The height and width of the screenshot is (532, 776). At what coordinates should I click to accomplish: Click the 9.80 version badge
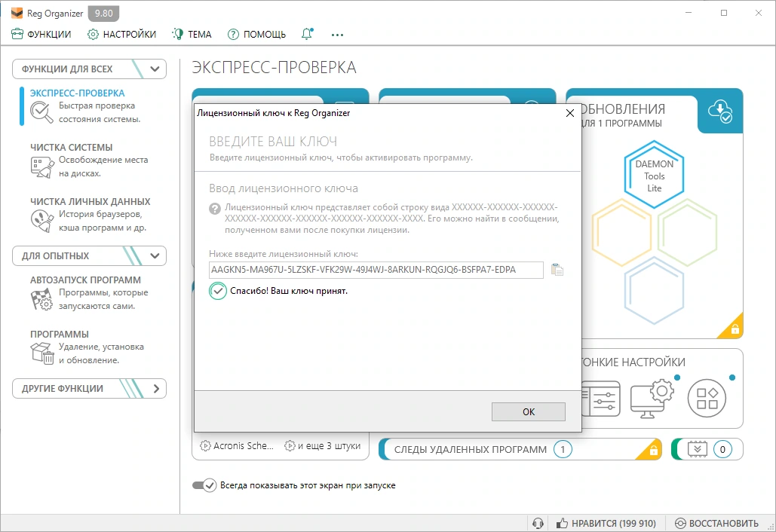[104, 14]
